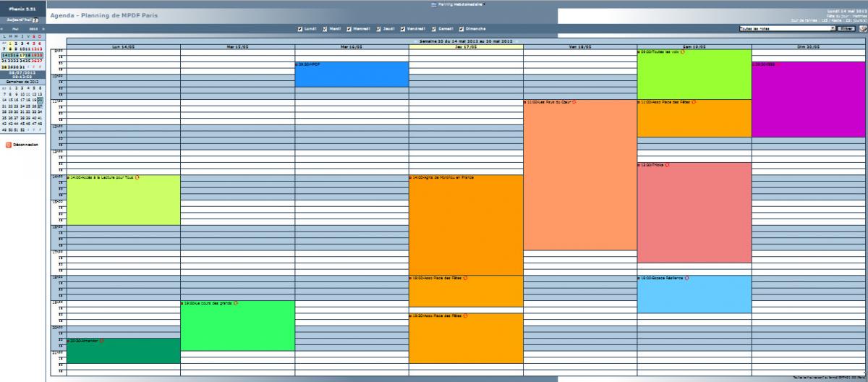The height and width of the screenshot is (382, 868).
Task: Open the magenta Sunday 09:30 event block
Action: click(809, 101)
